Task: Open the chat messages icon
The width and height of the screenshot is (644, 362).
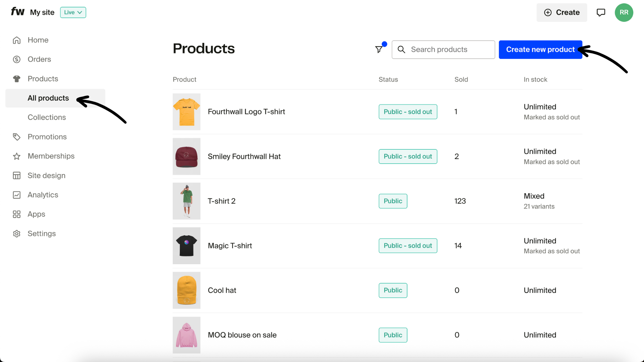Action: pos(601,12)
